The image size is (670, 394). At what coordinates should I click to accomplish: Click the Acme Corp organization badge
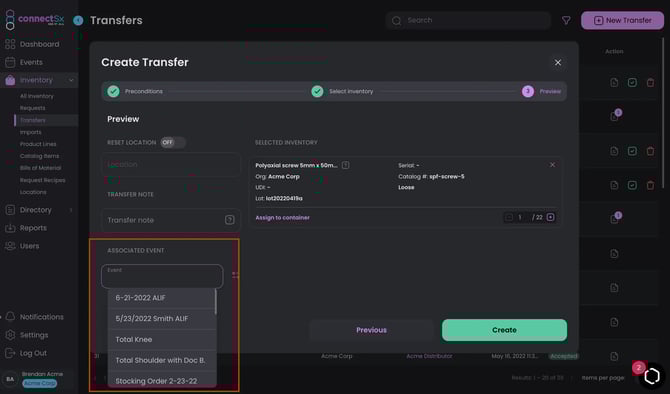pyautogui.click(x=39, y=383)
